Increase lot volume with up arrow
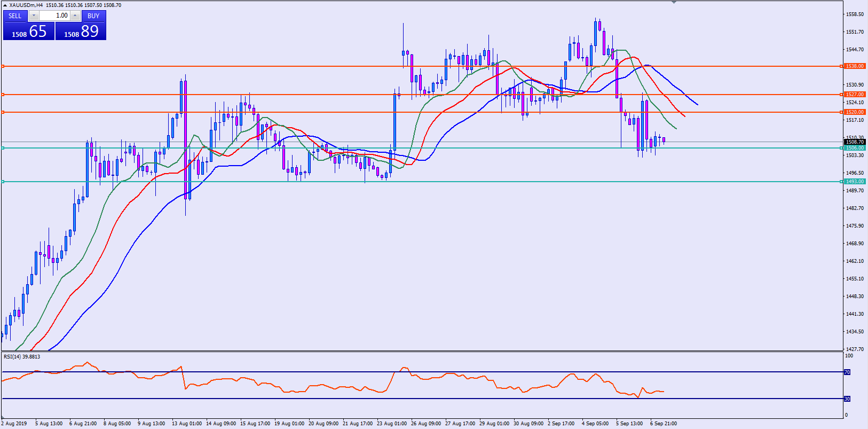 pyautogui.click(x=75, y=16)
